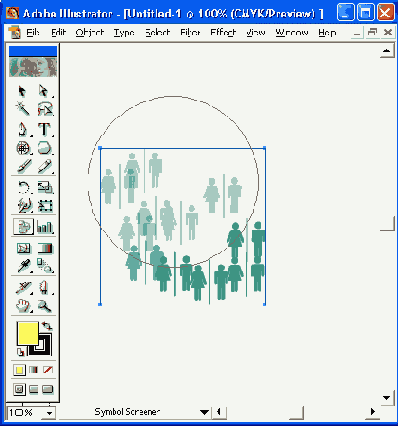Viewport: 398px width, 426px height.
Task: Select the Direct Selection tool
Action: click(x=44, y=91)
